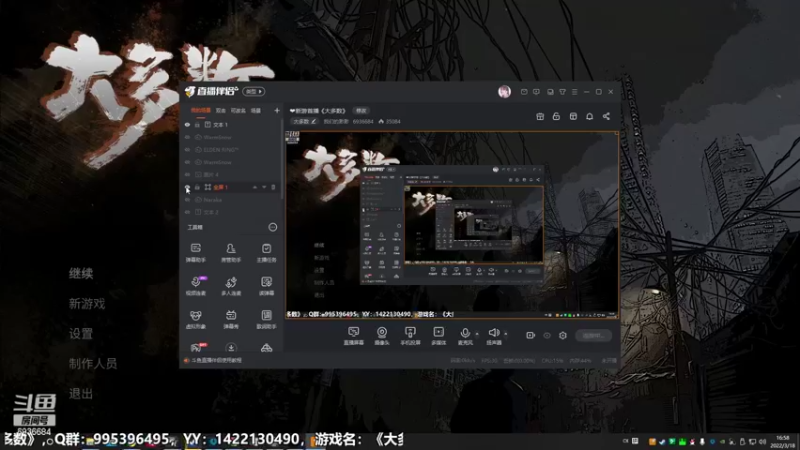Click the 大多数 category edit tag
Image resolution: width=800 pixels, height=450 pixels.
click(x=305, y=121)
